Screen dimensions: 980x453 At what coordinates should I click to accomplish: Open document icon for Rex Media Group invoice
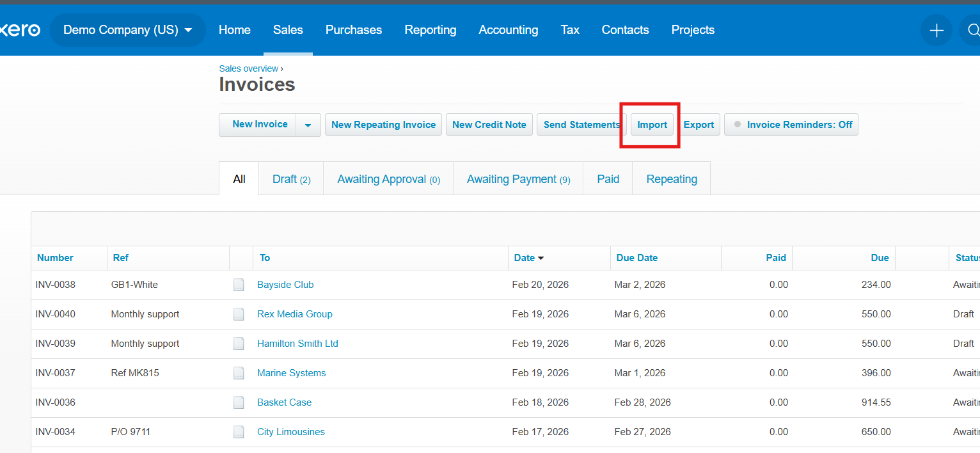click(239, 314)
